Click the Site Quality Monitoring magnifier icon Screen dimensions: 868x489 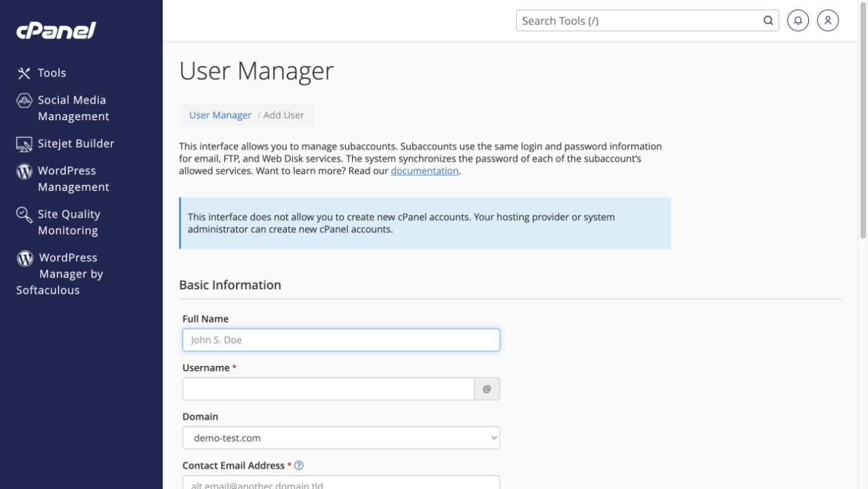pos(24,214)
